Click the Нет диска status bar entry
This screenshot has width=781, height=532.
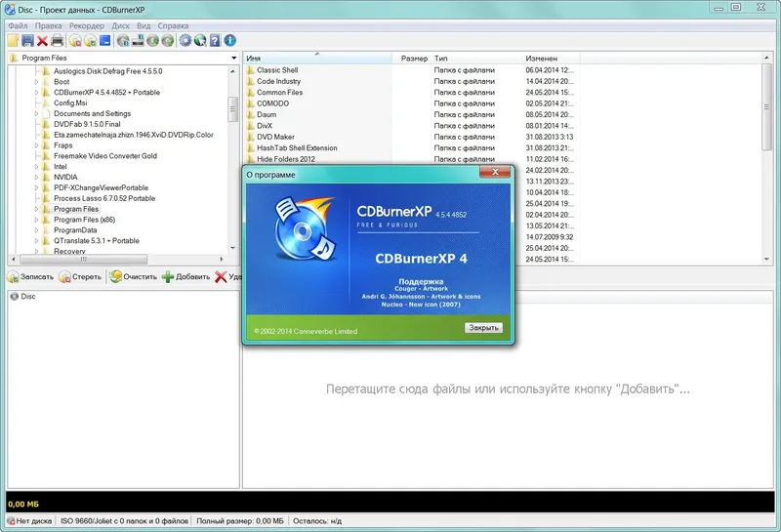tap(30, 521)
